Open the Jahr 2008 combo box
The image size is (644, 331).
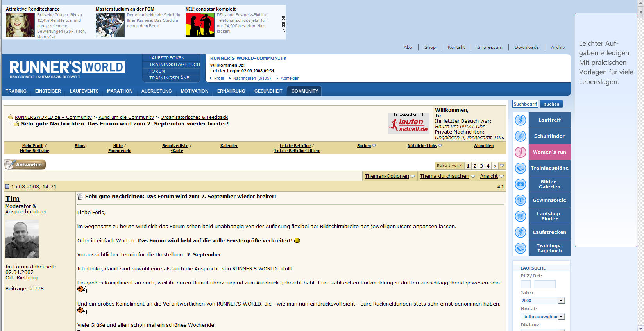coord(542,301)
